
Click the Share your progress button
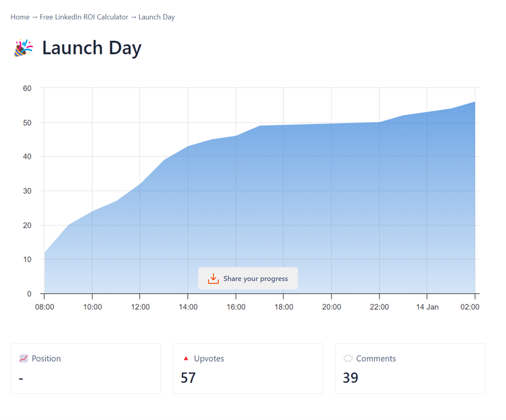pos(248,278)
